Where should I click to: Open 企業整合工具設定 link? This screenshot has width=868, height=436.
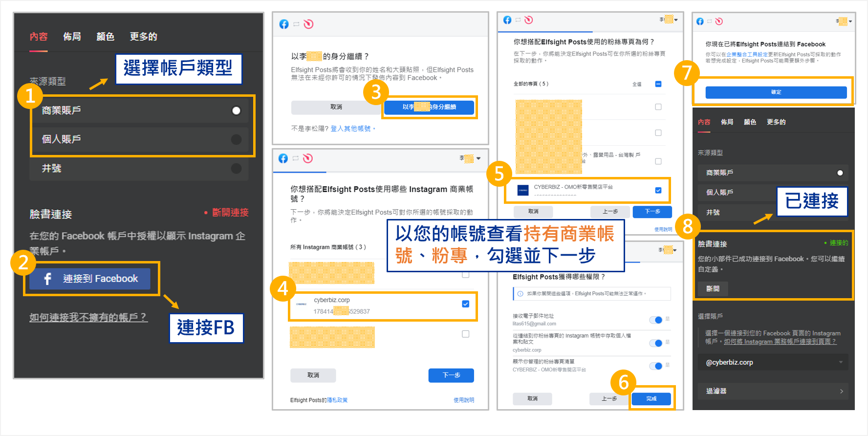(747, 55)
